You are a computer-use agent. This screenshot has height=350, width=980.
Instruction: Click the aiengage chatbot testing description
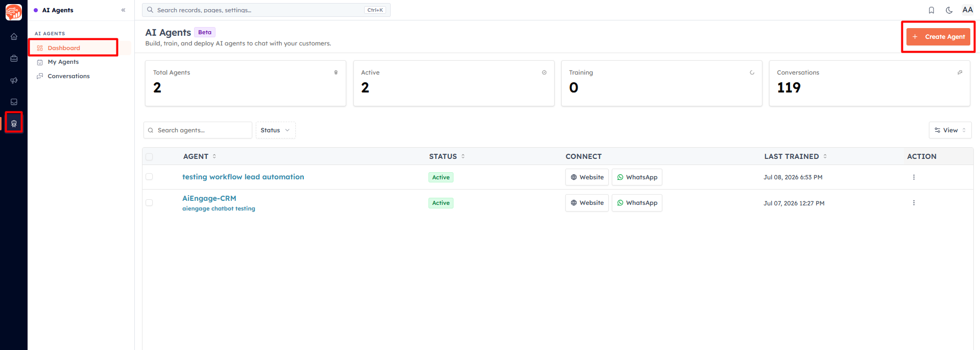click(219, 208)
